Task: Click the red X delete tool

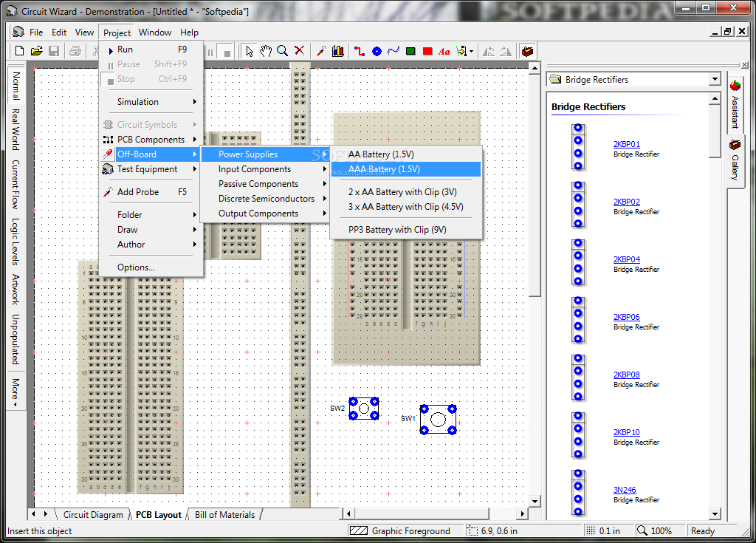Action: [x=300, y=51]
